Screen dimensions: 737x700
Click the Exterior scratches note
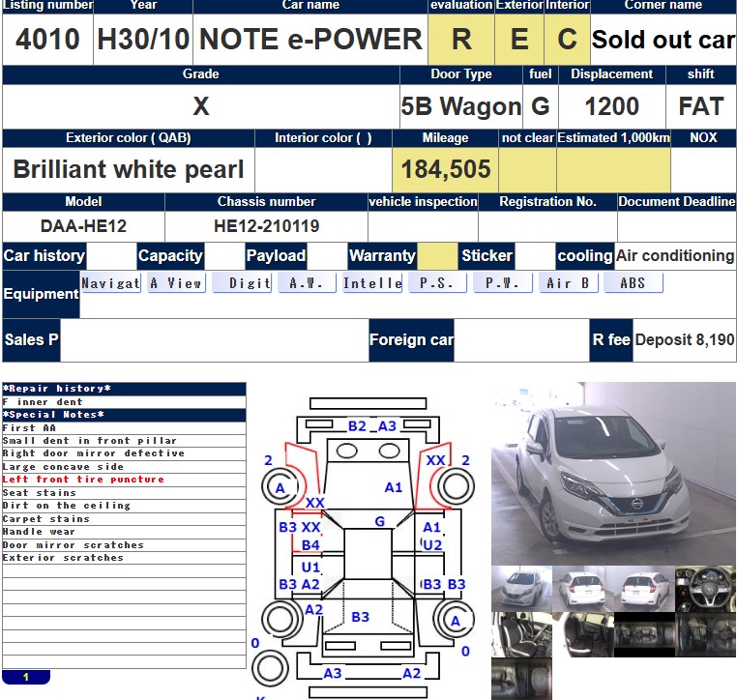[x=63, y=558]
